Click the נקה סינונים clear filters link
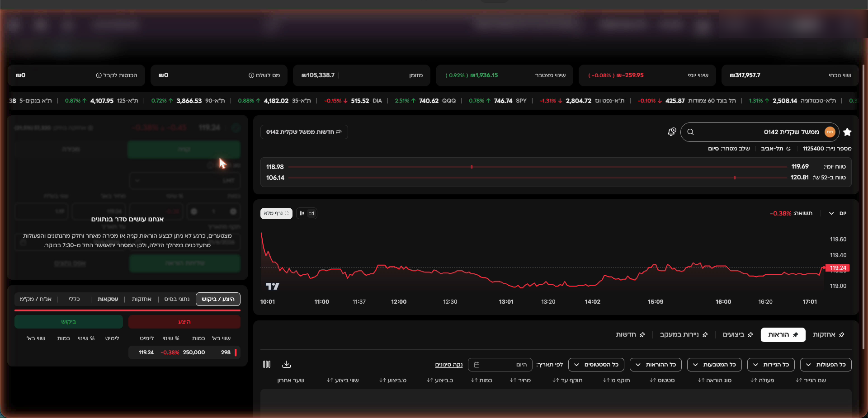868x418 pixels. coord(449,365)
